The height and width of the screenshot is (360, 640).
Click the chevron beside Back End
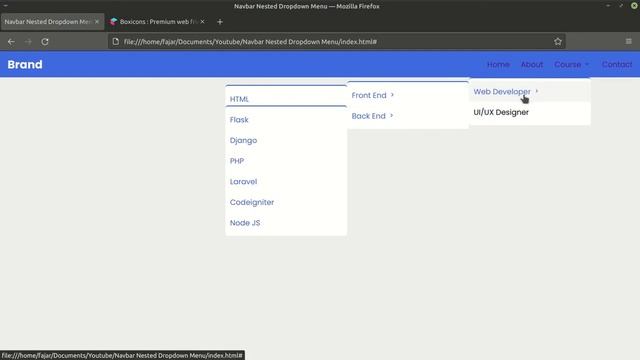pos(391,116)
